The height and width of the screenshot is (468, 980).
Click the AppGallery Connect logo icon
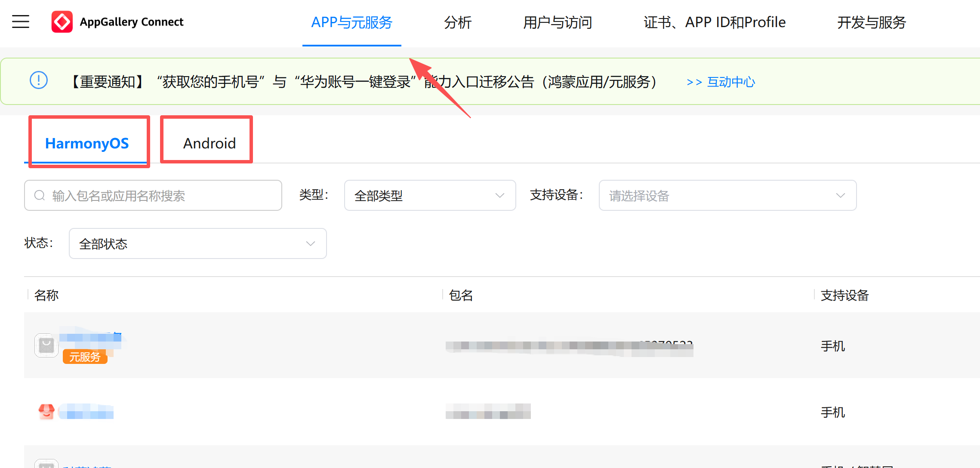point(62,22)
